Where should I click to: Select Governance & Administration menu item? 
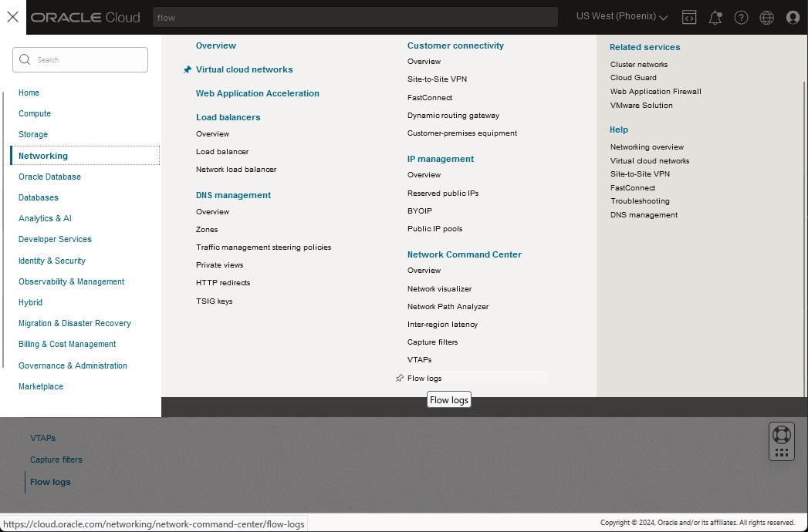coord(73,365)
